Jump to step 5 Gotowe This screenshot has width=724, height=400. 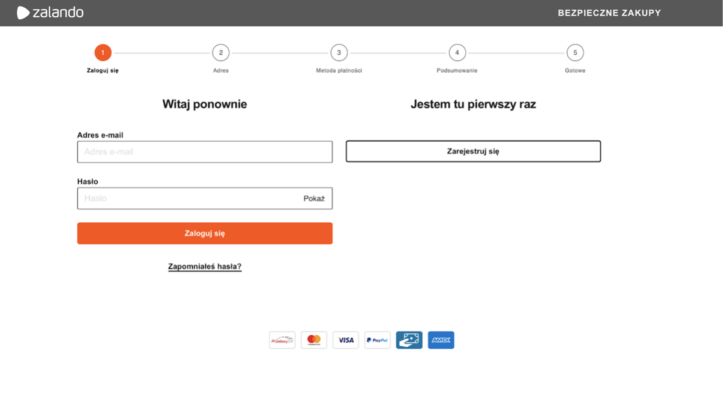[575, 53]
